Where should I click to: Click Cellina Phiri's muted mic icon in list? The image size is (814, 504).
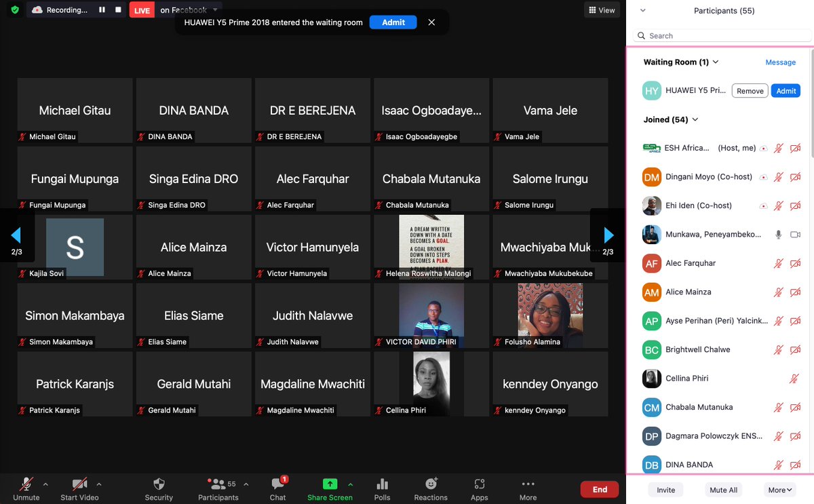(794, 379)
